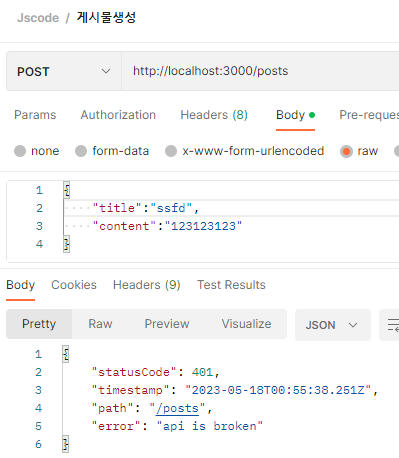View the Test Results tab
Image resolution: width=399 pixels, height=458 pixels.
[231, 285]
